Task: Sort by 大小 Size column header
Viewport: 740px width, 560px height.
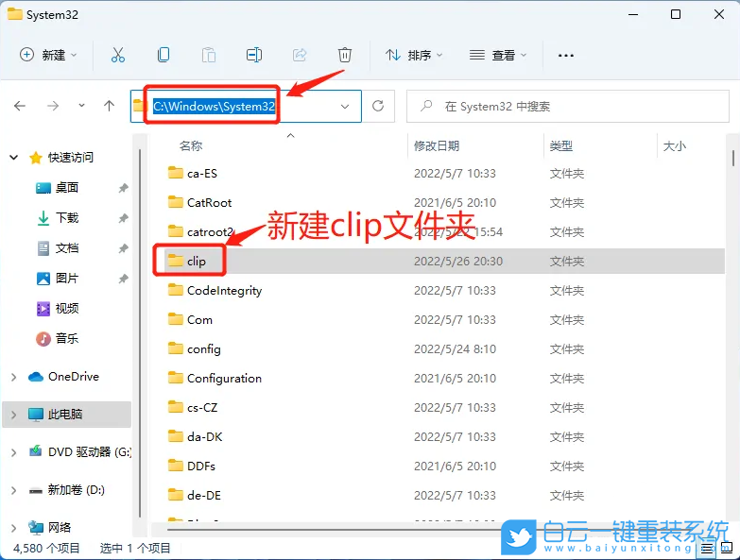Action: tap(675, 146)
